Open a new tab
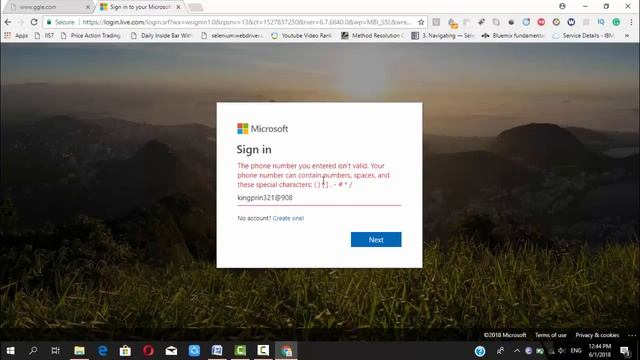 pos(196,7)
